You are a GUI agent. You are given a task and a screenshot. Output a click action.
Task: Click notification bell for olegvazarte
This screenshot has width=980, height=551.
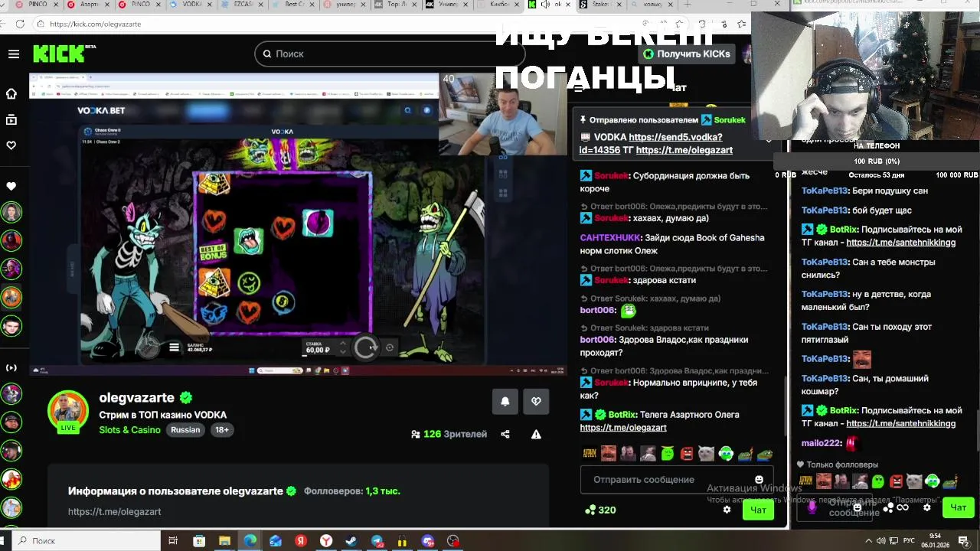click(505, 401)
